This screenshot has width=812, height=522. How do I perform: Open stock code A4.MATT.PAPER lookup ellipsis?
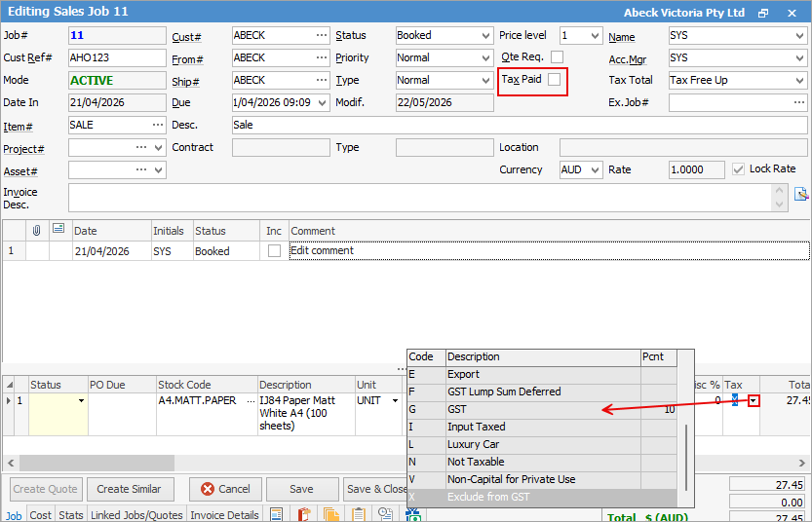pyautogui.click(x=251, y=401)
